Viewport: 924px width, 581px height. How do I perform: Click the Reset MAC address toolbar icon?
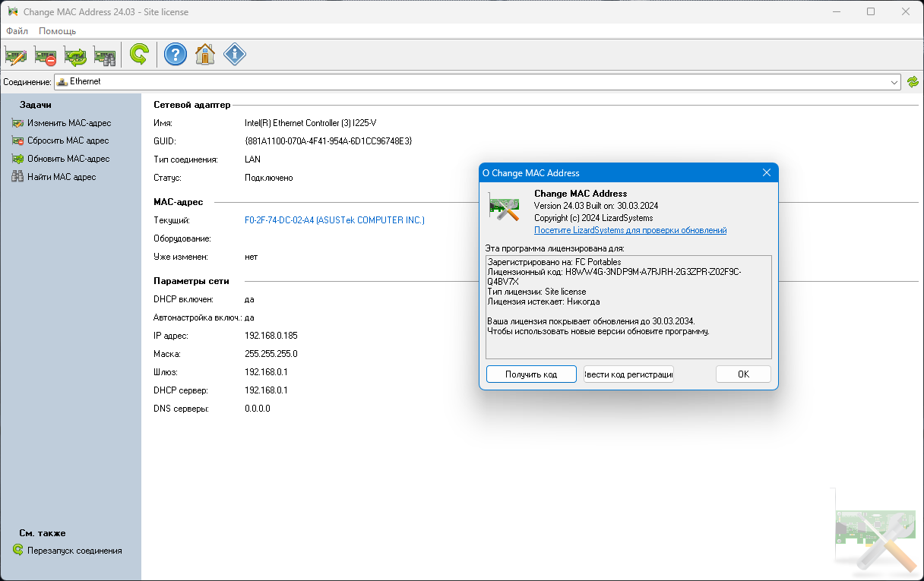coord(46,55)
